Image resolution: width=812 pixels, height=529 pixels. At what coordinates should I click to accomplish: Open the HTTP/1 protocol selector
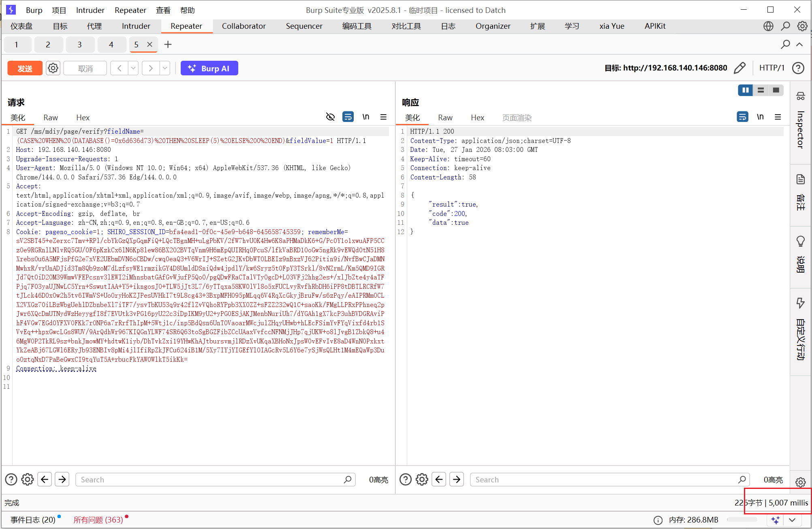click(x=771, y=68)
